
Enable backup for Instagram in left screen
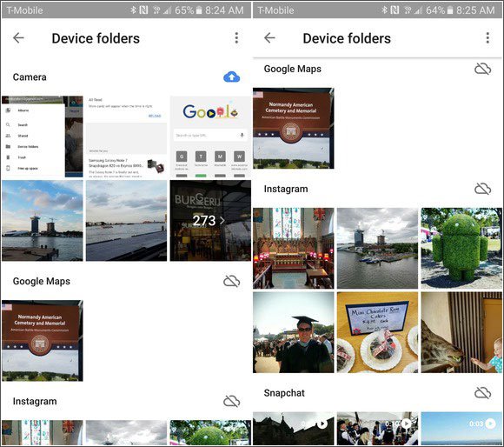pyautogui.click(x=231, y=401)
